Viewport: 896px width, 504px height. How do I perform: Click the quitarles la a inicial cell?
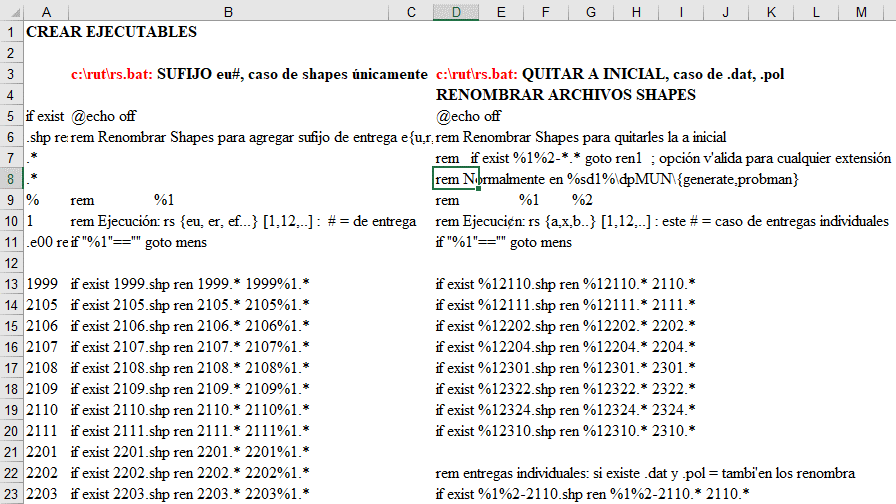tap(581, 137)
